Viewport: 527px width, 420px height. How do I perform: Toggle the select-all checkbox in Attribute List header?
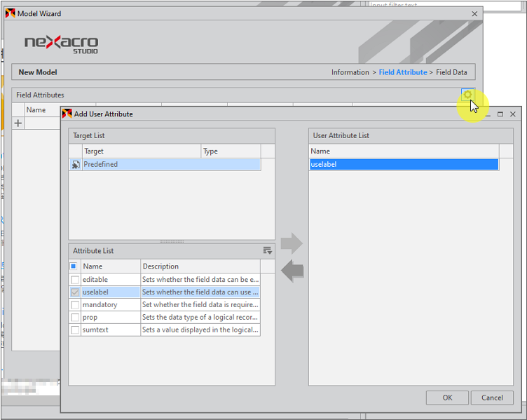(x=74, y=266)
